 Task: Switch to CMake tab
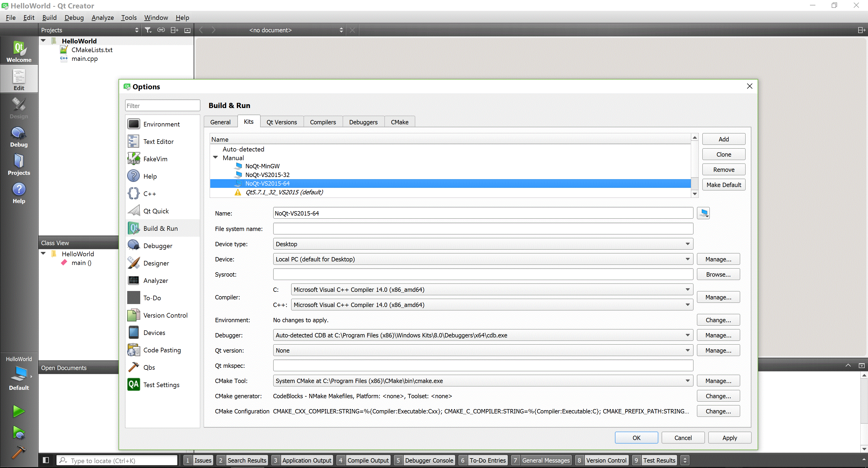(x=400, y=122)
